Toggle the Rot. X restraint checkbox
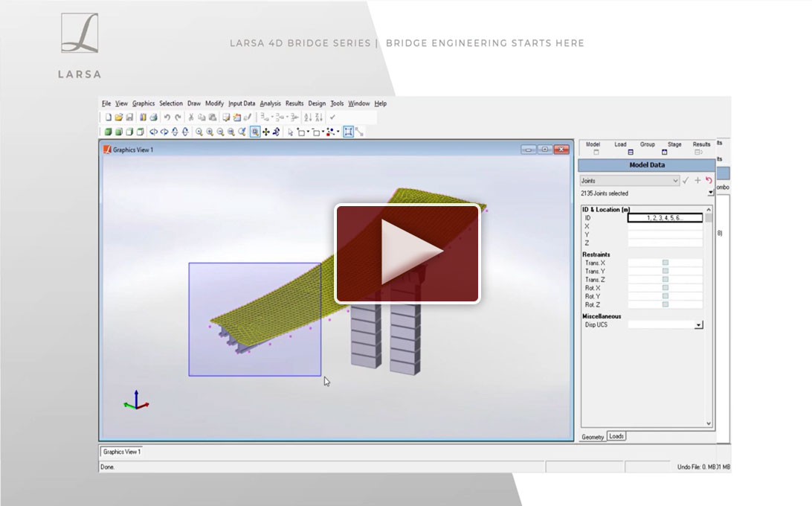 pyautogui.click(x=666, y=288)
